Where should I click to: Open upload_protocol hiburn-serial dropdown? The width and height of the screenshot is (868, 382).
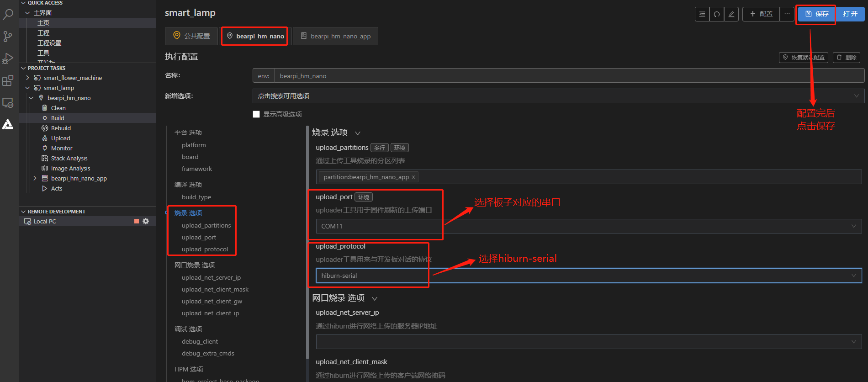[589, 276]
